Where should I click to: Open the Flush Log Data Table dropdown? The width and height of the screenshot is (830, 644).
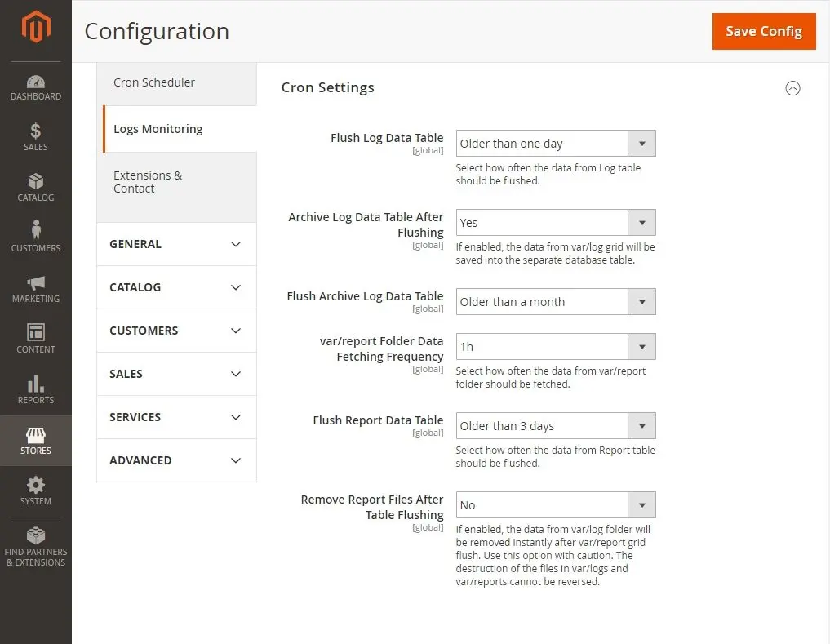tap(555, 144)
